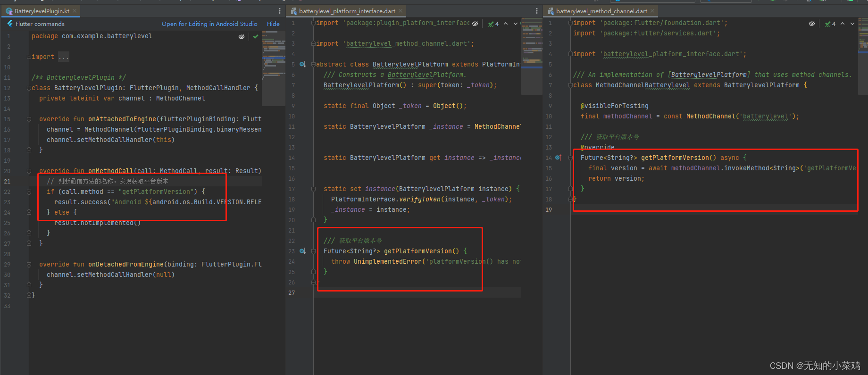Click line number 19 in method_channel editor
This screenshot has width=868, height=375.
pos(549,209)
